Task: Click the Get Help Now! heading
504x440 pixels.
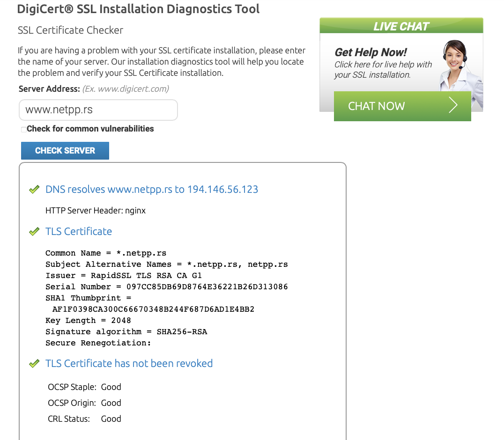Action: 371,52
